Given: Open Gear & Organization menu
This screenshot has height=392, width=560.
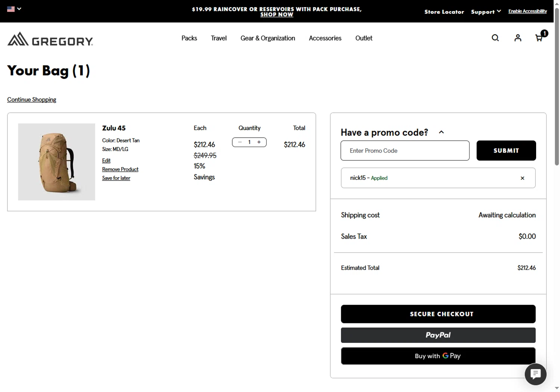Looking at the screenshot, I should click(x=268, y=38).
